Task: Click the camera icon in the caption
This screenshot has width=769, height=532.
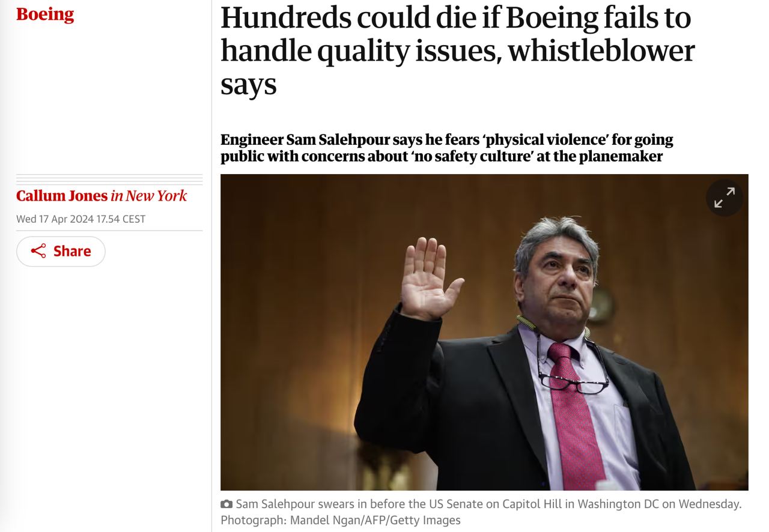Action: point(226,504)
